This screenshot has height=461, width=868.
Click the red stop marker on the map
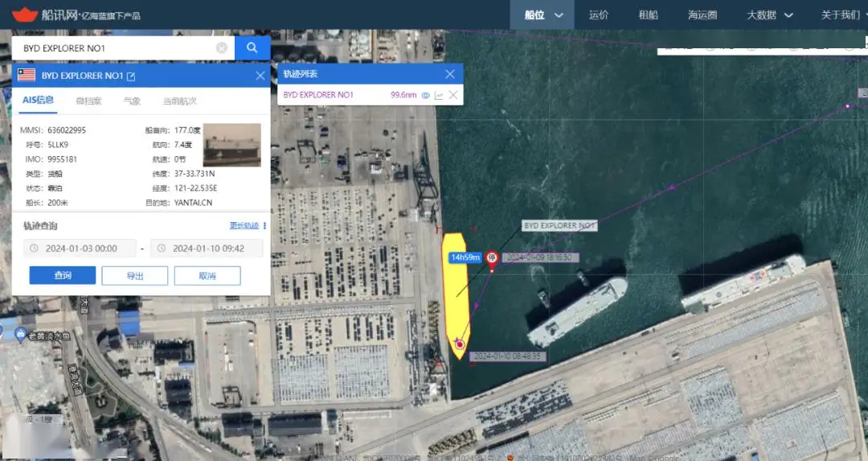pos(492,259)
